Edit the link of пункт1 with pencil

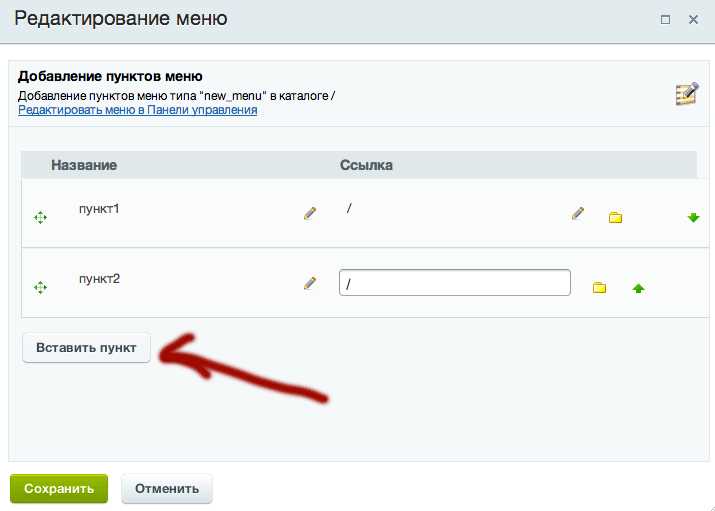click(578, 213)
